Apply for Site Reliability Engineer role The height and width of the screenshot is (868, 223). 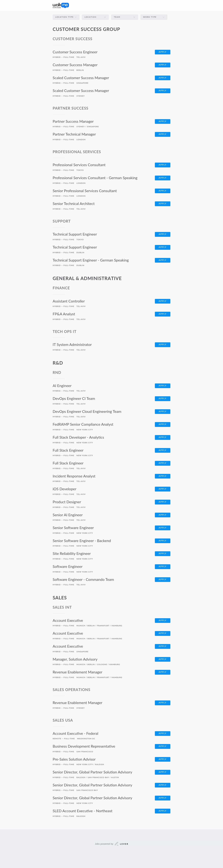click(162, 554)
